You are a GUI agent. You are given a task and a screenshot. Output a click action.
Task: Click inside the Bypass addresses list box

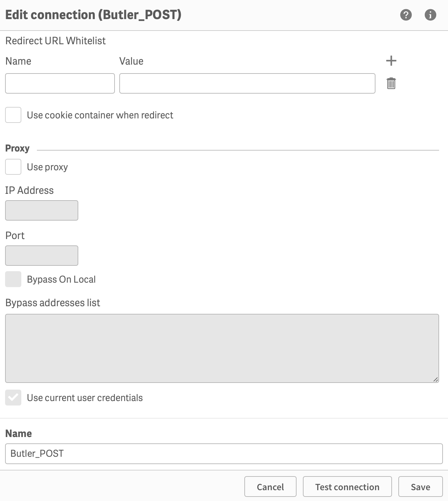(222, 348)
